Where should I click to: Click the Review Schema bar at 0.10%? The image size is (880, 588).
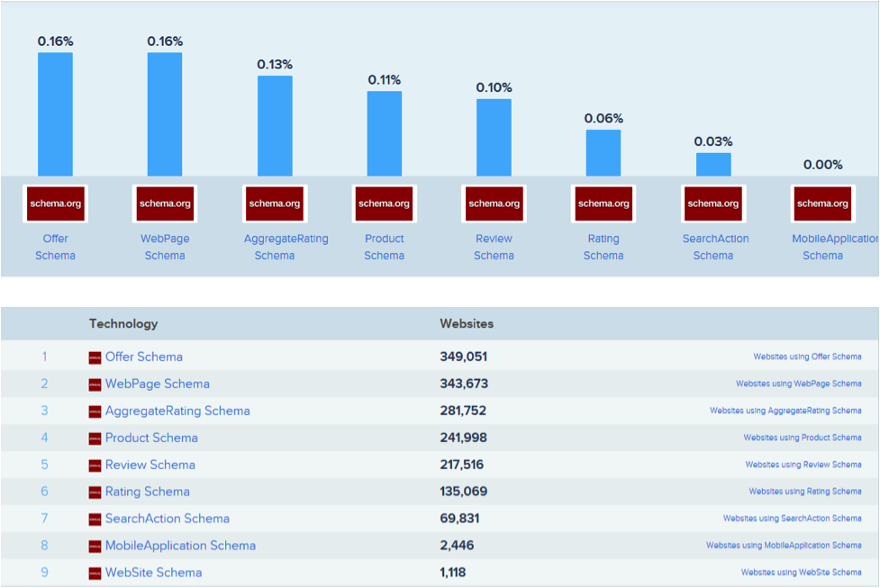point(494,138)
